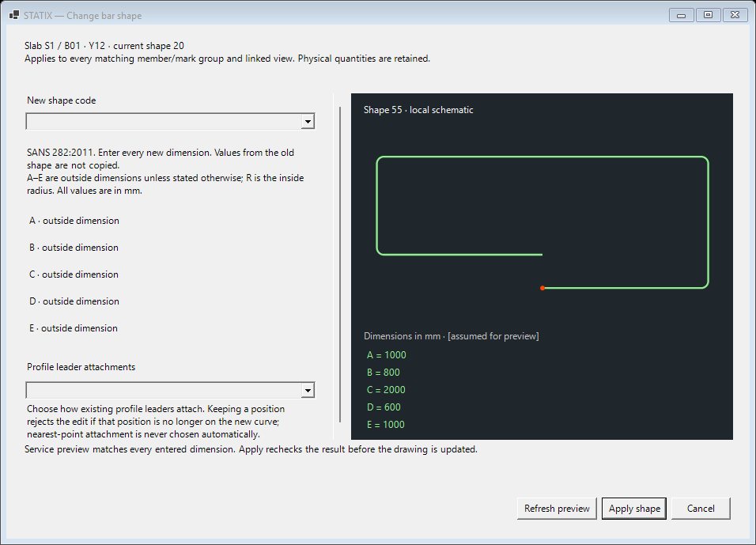Maximize the STATIX window

[708, 16]
